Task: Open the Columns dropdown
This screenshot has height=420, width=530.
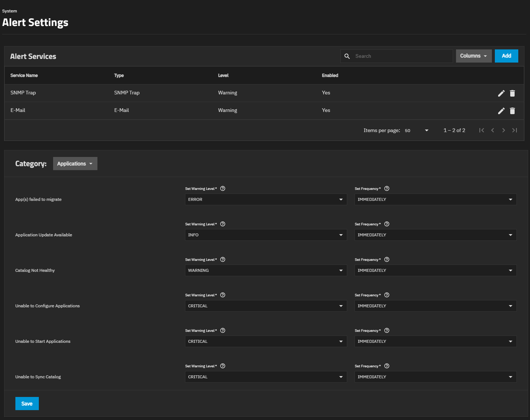Action: (474, 56)
